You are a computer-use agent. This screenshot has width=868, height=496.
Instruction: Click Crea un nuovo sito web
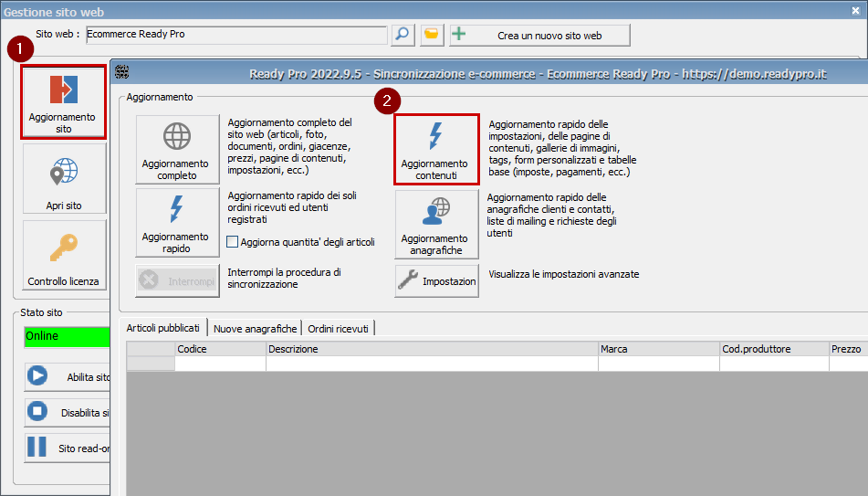[539, 36]
